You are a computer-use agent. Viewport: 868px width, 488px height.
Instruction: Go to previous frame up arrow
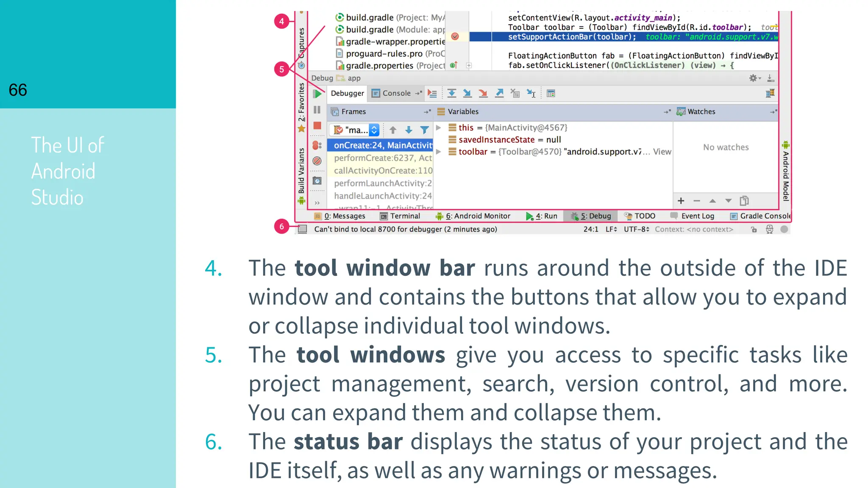tap(393, 130)
